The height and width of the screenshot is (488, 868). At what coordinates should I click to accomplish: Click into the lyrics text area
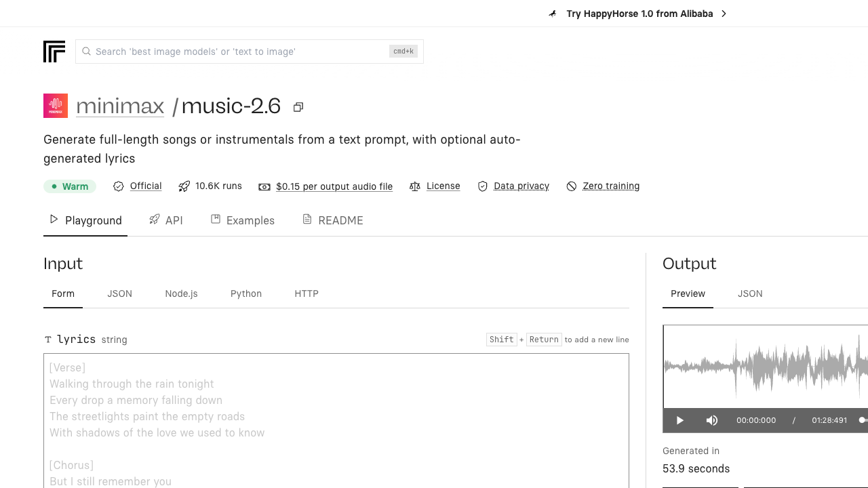336,420
